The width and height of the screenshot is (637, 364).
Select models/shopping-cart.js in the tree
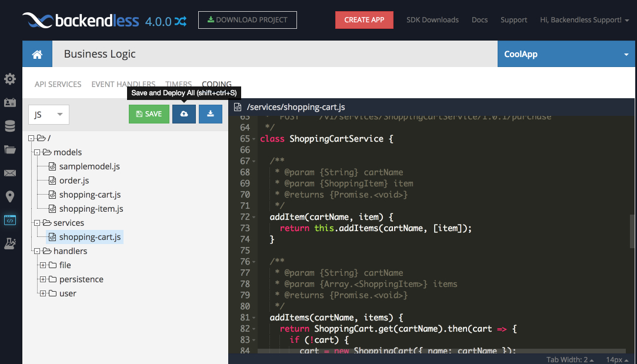coord(90,195)
